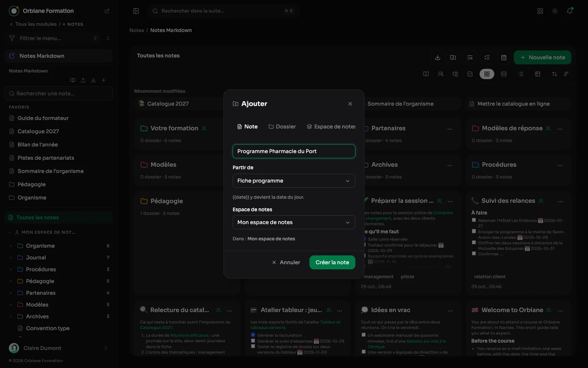
Task: Go back via 'Tous les modules' link
Action: click(33, 24)
